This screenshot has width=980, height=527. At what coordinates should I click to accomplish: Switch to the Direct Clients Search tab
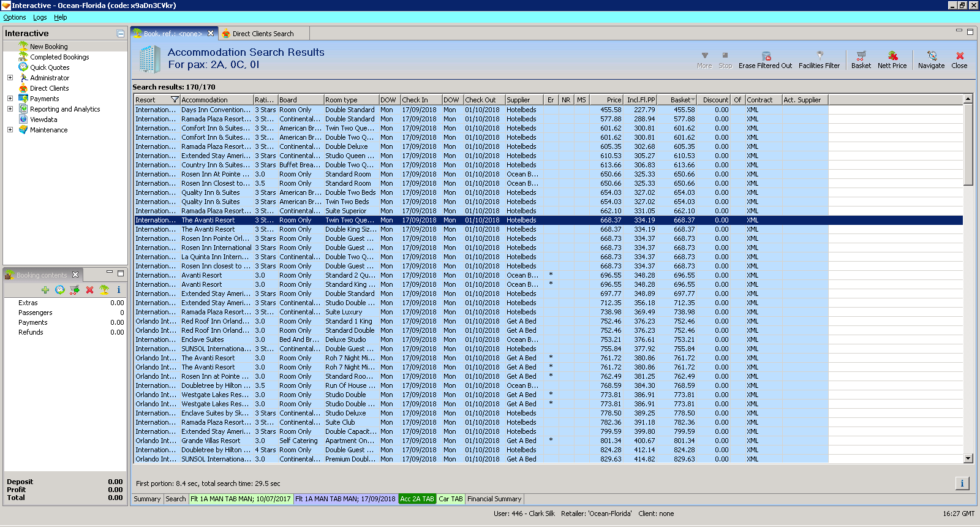[x=263, y=34]
